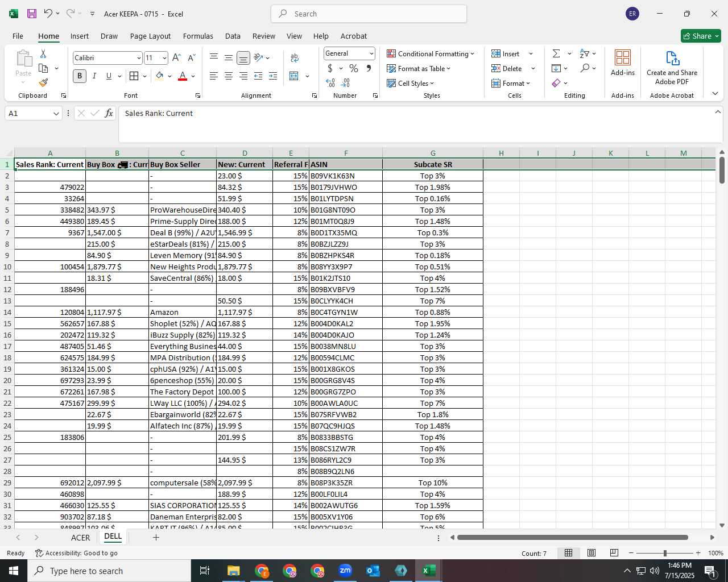Click Create and Share Adobe PDF
728x582 pixels.
(x=672, y=68)
